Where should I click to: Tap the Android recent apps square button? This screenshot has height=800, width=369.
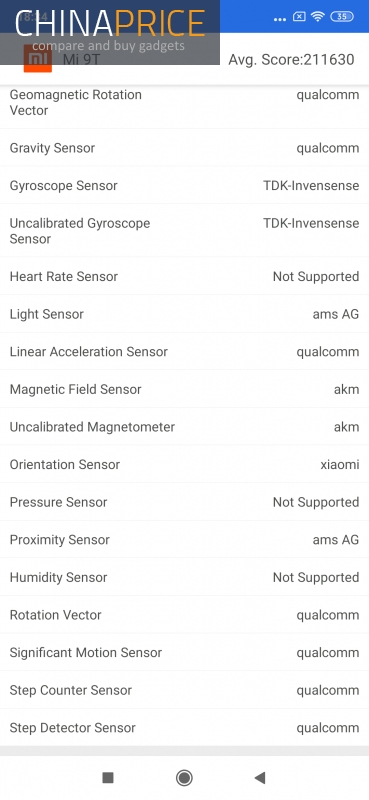(x=108, y=778)
